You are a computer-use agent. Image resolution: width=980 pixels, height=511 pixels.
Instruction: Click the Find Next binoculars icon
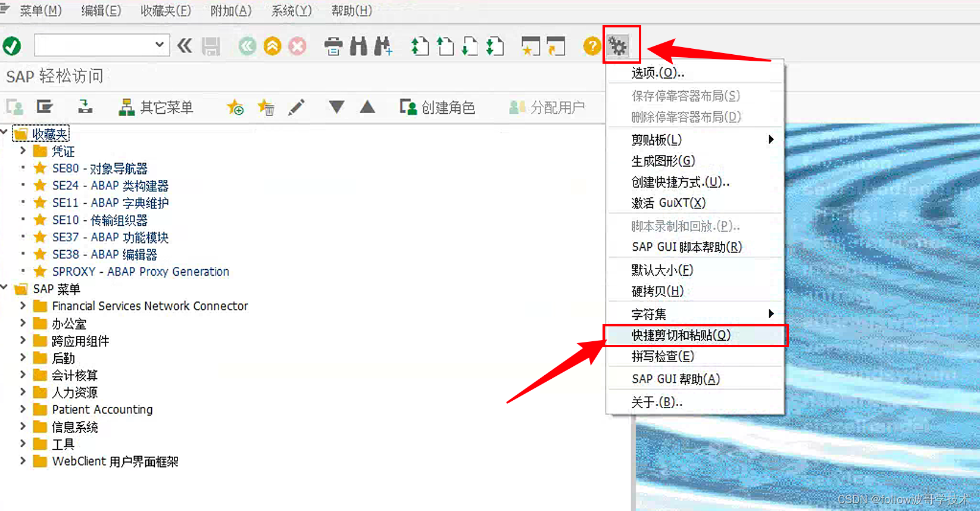click(383, 46)
